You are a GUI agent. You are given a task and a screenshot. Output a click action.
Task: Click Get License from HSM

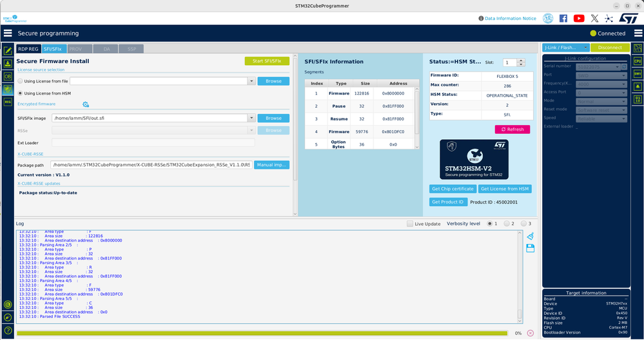505,189
